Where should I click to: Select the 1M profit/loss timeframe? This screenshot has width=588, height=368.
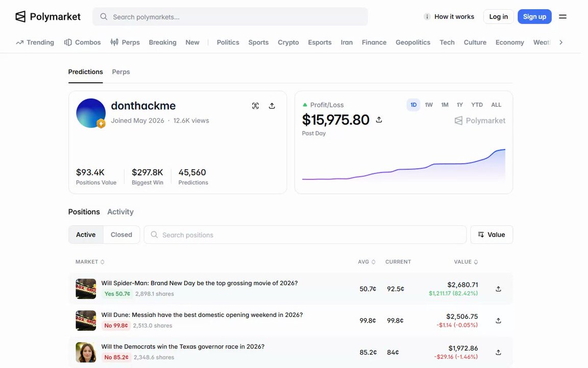[x=445, y=105]
